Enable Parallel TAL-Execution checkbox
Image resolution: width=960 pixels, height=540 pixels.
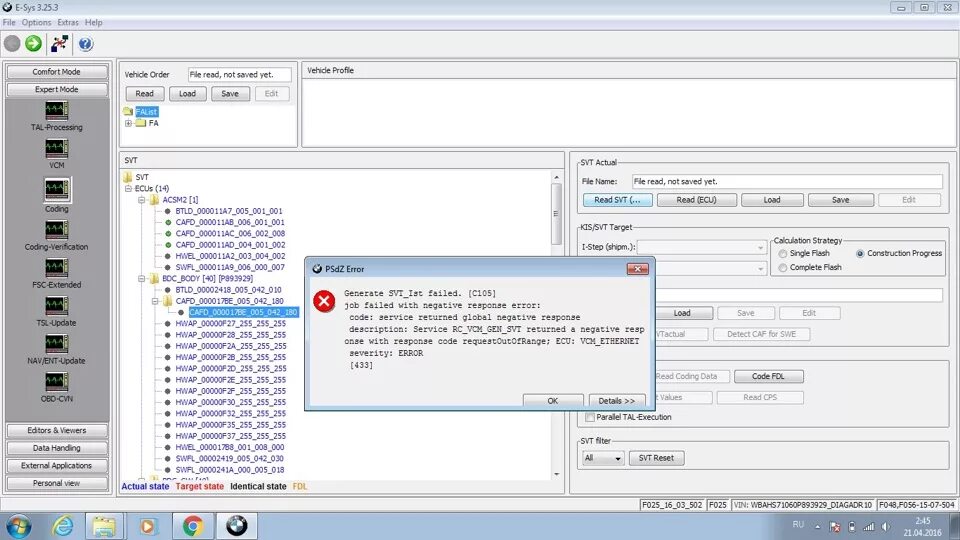[x=590, y=417]
